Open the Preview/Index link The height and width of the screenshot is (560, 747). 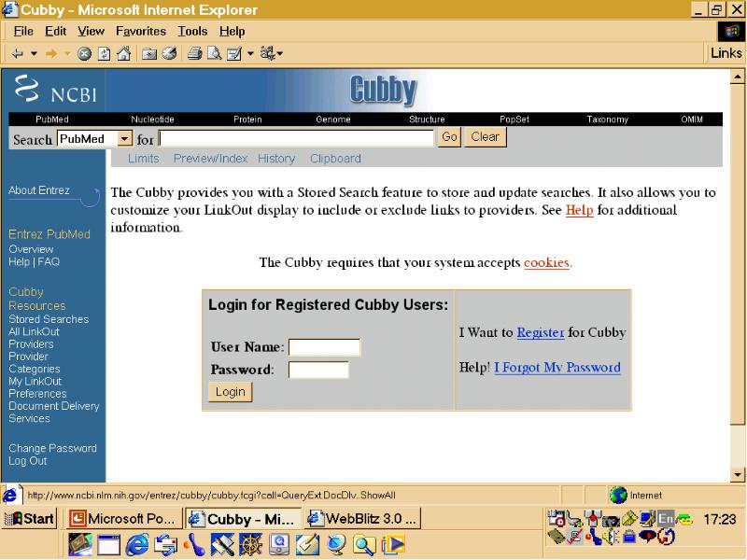(210, 159)
